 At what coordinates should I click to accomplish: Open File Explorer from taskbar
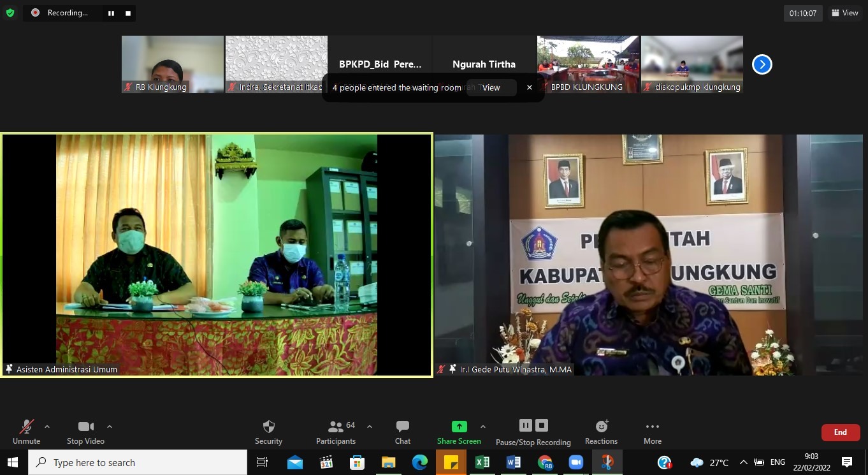click(389, 462)
